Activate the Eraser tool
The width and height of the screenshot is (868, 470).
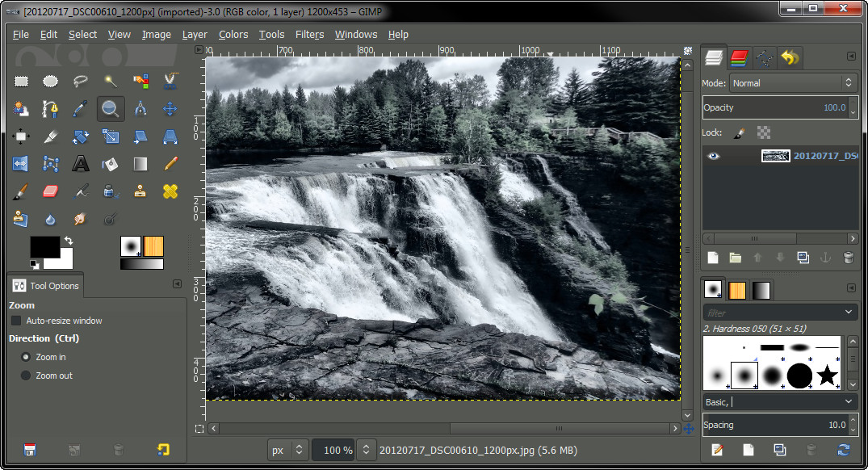click(x=50, y=191)
